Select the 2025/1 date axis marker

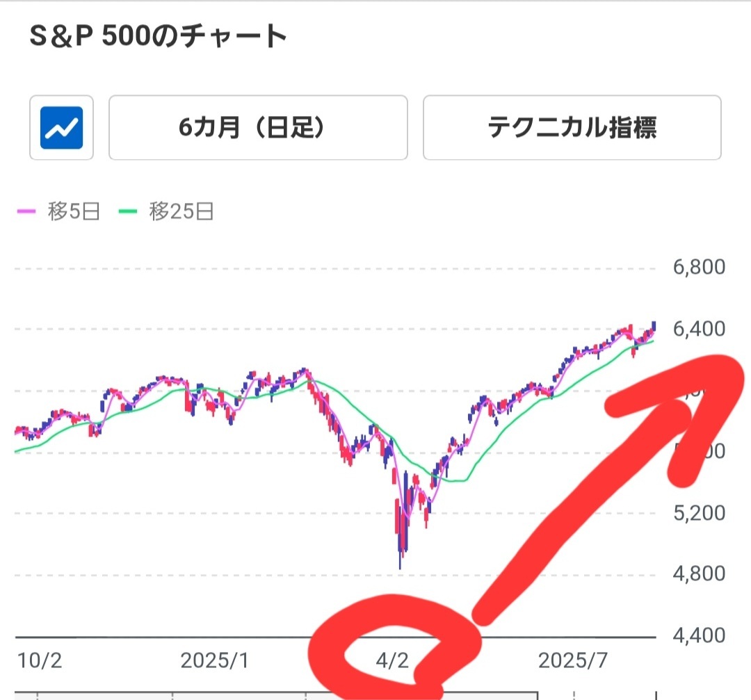[x=215, y=661]
